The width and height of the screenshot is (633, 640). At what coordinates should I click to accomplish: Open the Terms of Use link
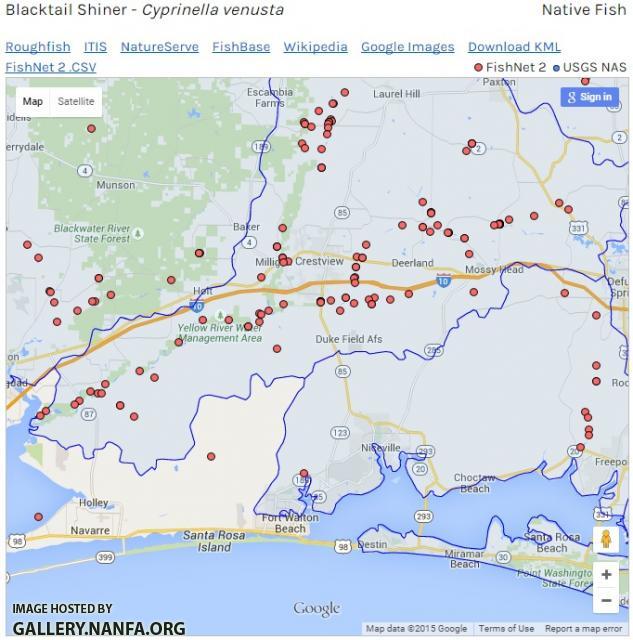506,628
